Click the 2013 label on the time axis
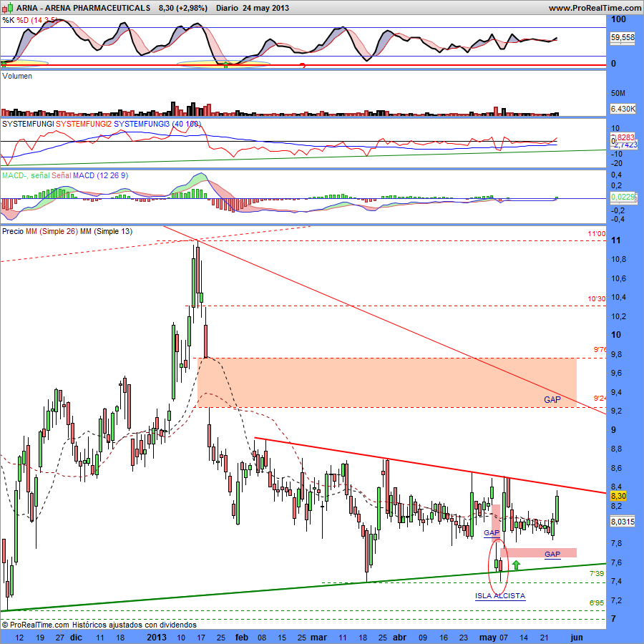644x644 pixels. tap(157, 637)
